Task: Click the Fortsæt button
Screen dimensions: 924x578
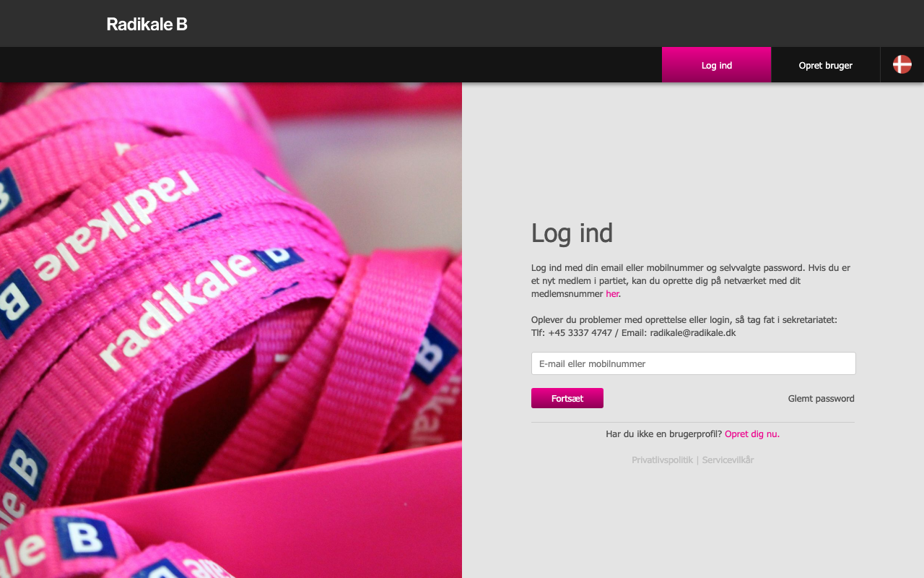Action: point(567,398)
